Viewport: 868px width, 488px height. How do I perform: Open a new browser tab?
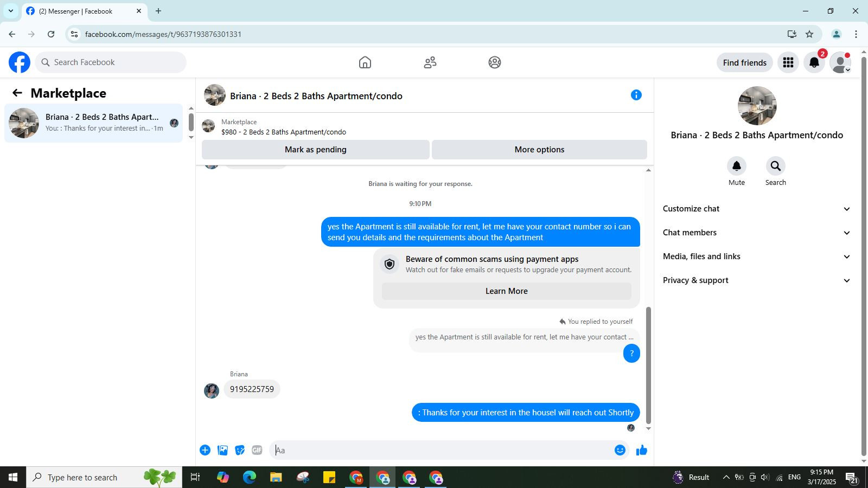coord(158,11)
